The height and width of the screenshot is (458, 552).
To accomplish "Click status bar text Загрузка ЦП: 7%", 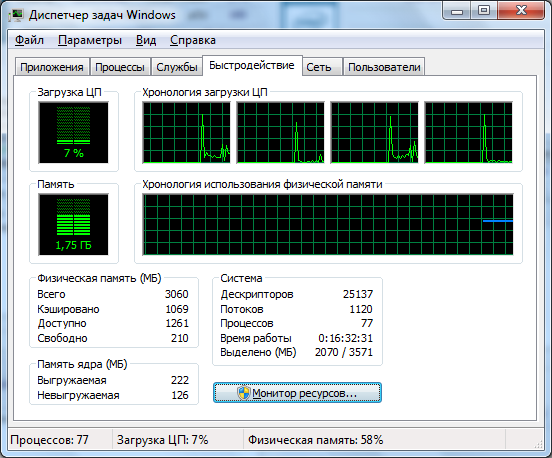I will pyautogui.click(x=163, y=440).
